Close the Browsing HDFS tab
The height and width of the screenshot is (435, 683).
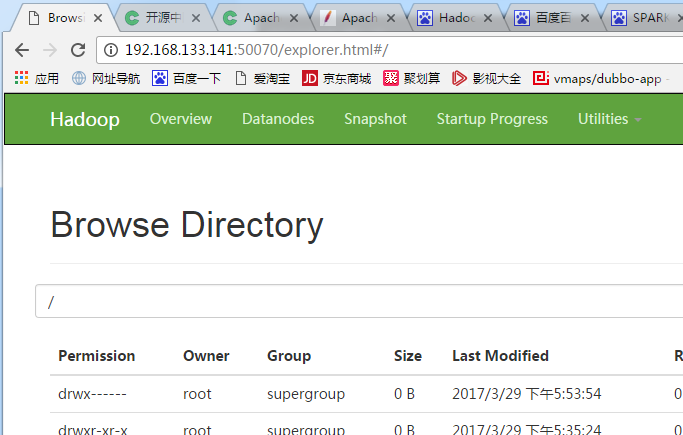(98, 18)
